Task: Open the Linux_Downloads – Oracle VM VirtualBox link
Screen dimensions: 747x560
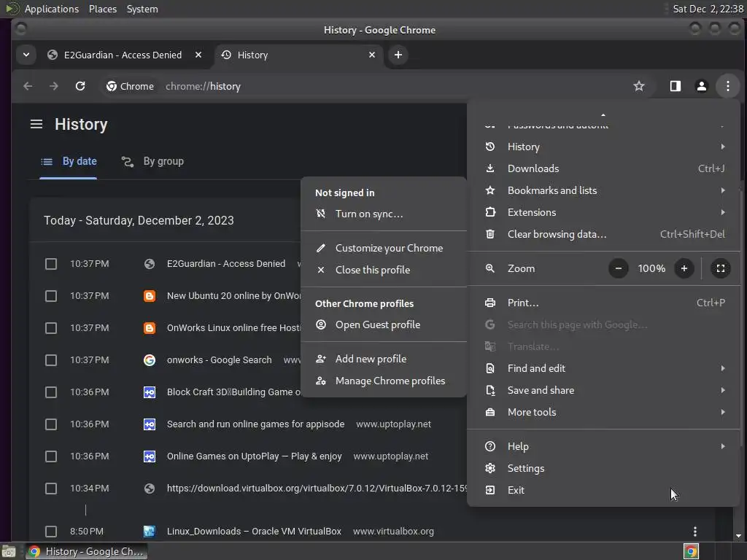Action: tap(254, 532)
